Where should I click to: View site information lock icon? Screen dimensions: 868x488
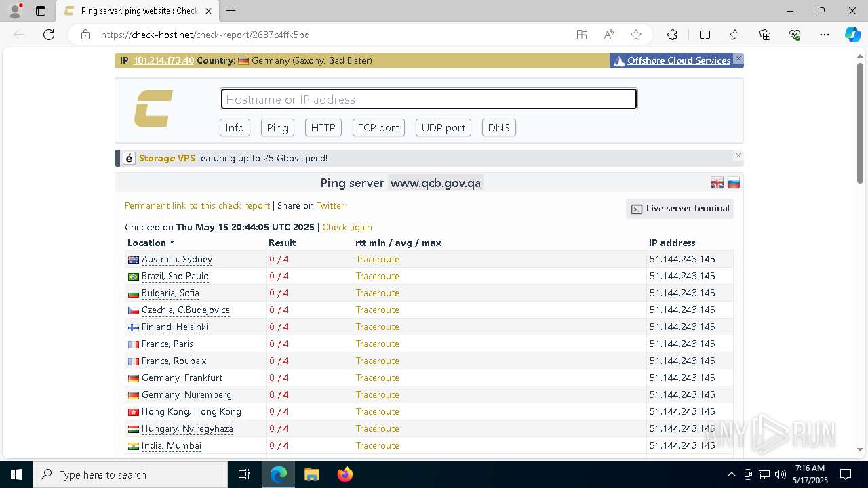tap(85, 35)
